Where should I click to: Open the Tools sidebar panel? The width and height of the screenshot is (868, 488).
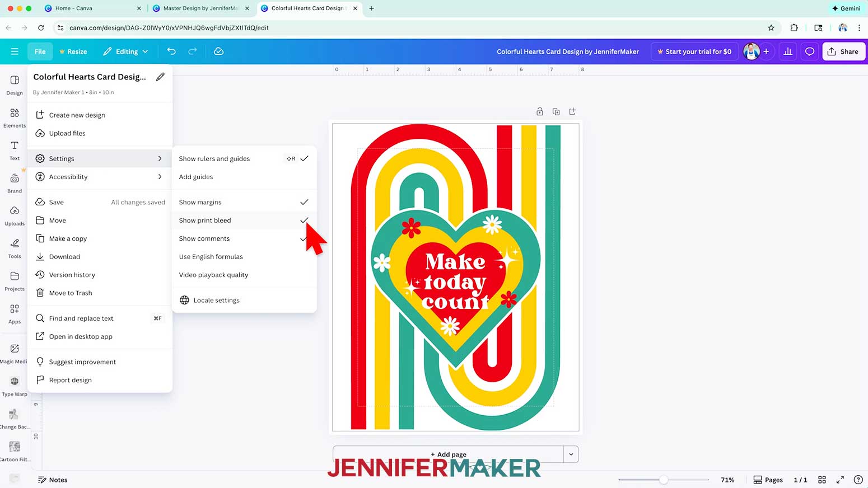[15, 248]
